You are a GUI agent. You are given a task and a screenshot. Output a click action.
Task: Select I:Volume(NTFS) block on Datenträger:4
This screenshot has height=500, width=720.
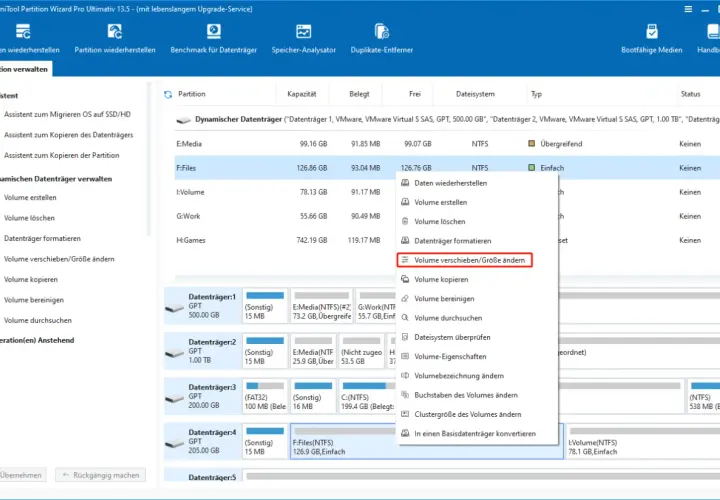point(643,441)
